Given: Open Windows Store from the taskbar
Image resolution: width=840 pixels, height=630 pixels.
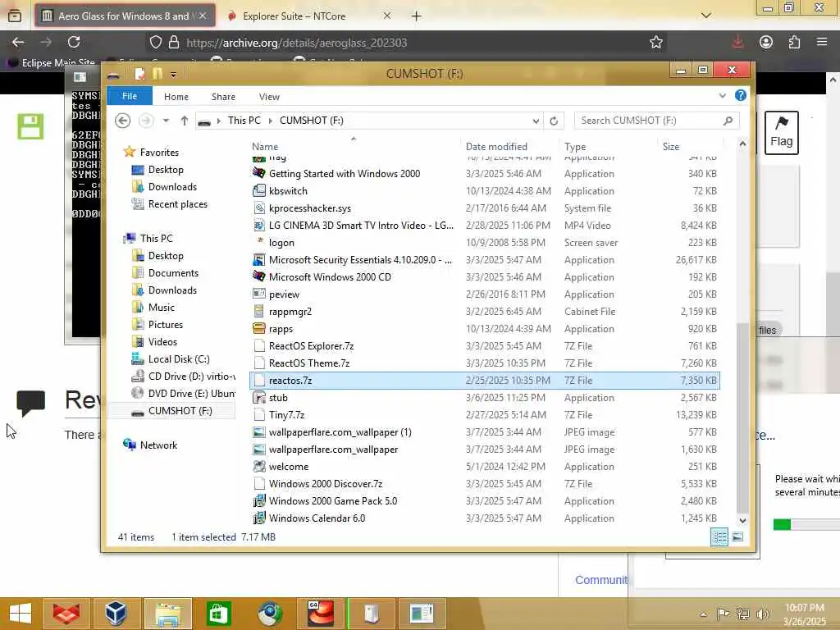Looking at the screenshot, I should pyautogui.click(x=218, y=614).
